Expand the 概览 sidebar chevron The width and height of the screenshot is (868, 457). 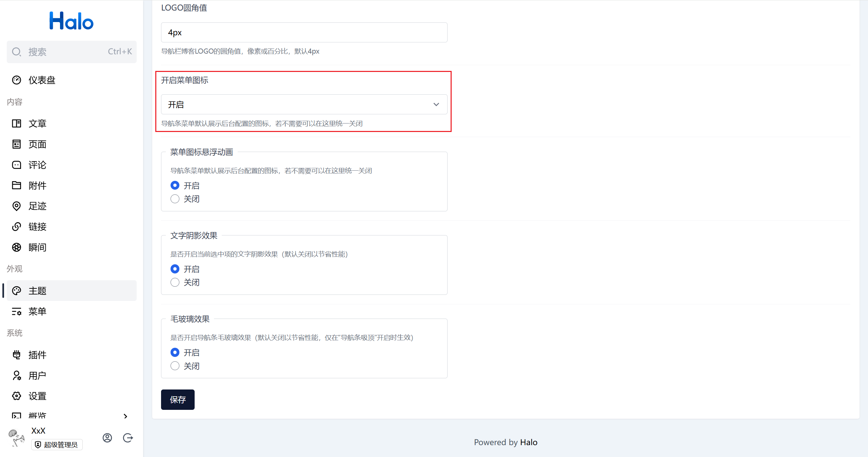point(125,416)
